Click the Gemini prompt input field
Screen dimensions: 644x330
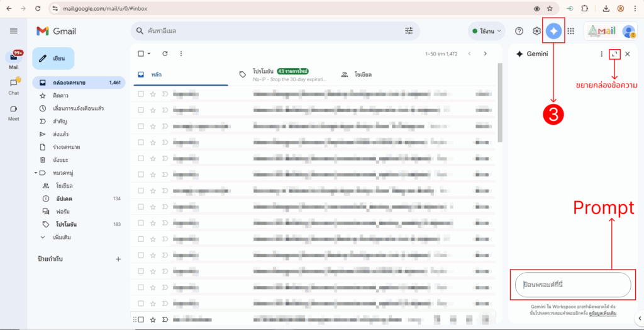572,285
